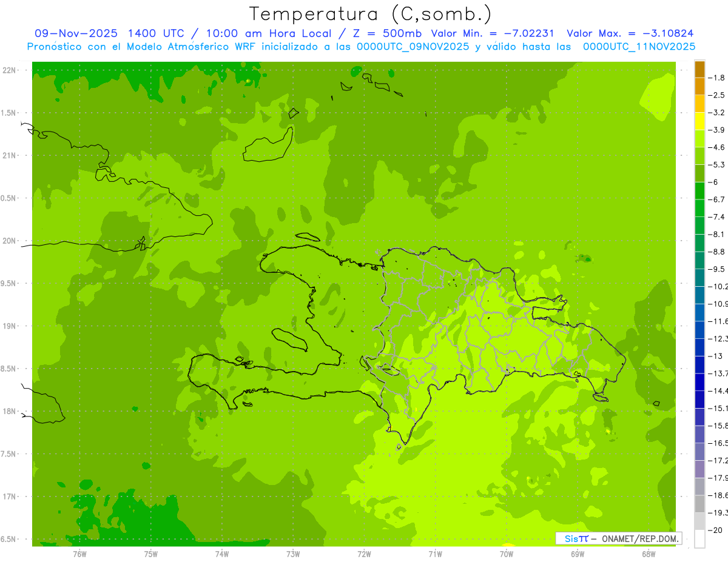Click the '-2.5' color scale value

(717, 95)
